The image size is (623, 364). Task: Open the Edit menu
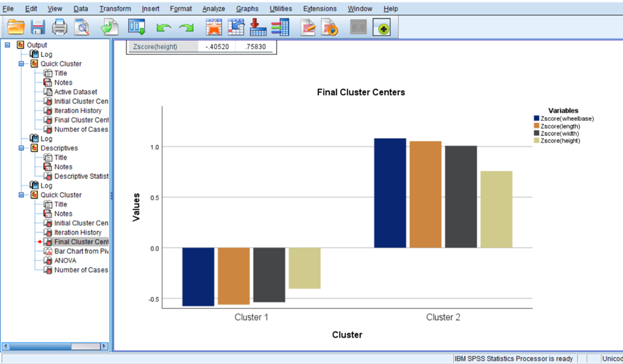(31, 8)
